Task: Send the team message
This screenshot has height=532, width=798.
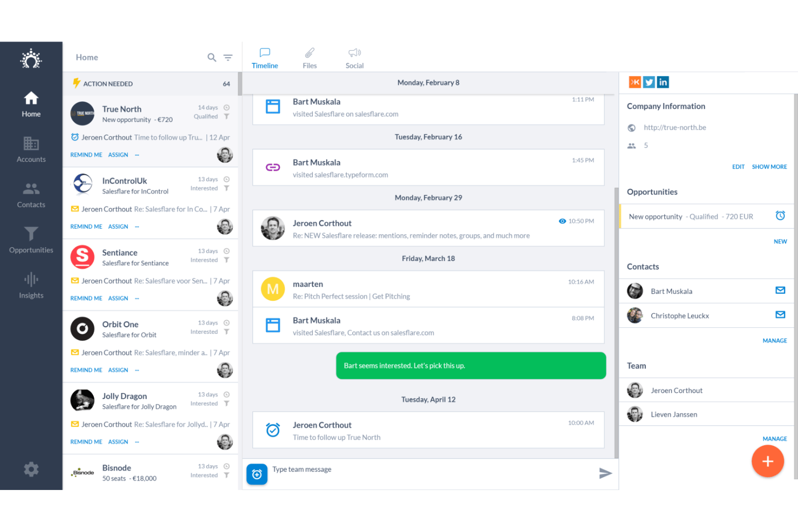Action: click(x=606, y=473)
